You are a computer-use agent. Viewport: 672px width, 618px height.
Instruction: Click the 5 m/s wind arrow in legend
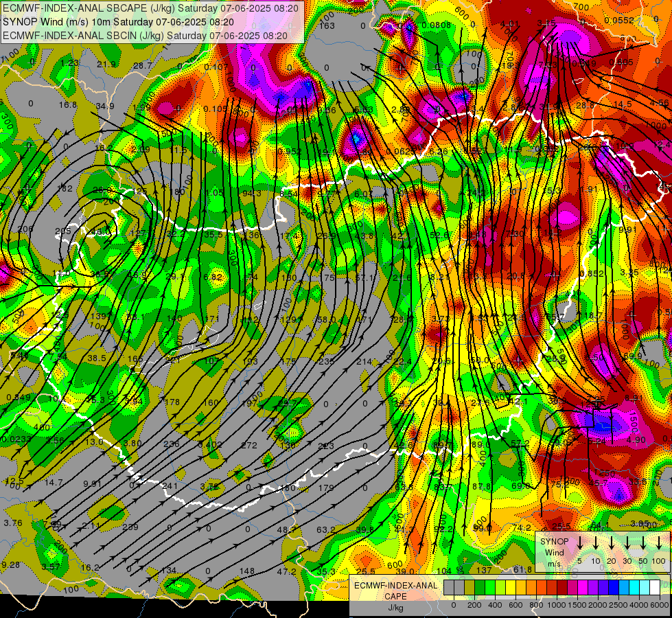(580, 542)
